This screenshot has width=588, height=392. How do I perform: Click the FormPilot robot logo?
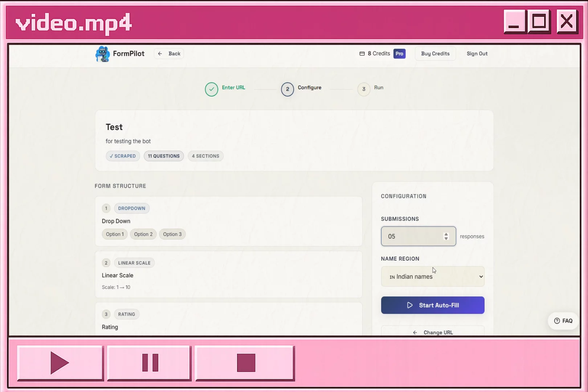[x=102, y=54]
